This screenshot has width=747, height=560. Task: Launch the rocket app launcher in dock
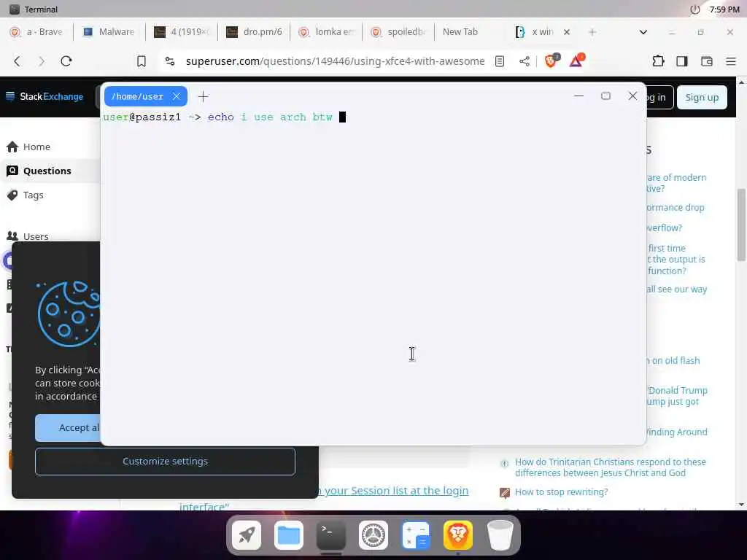[x=247, y=535]
